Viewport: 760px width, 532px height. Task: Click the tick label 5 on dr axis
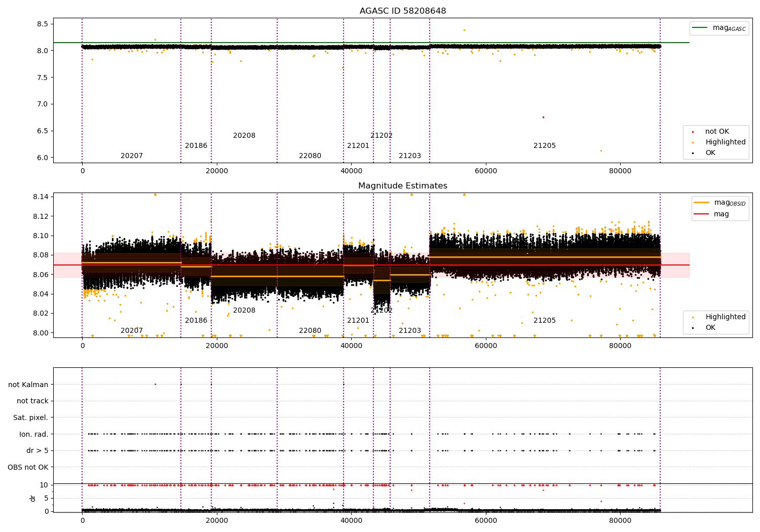46,499
